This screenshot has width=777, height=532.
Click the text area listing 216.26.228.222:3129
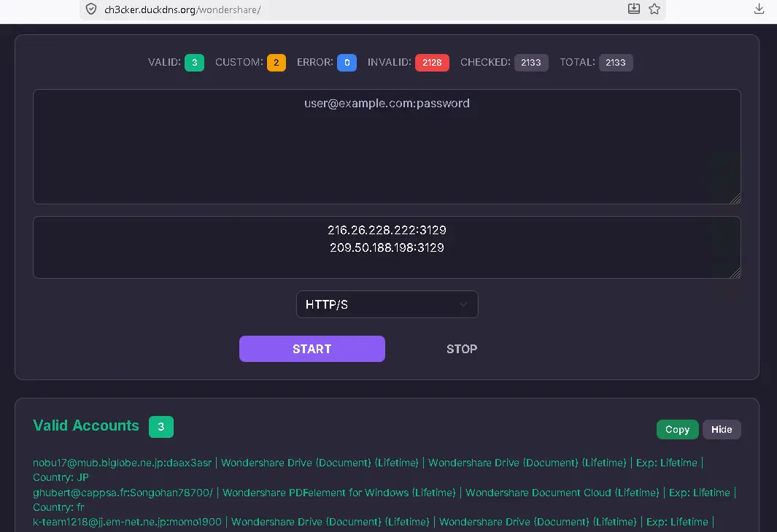coord(387,247)
